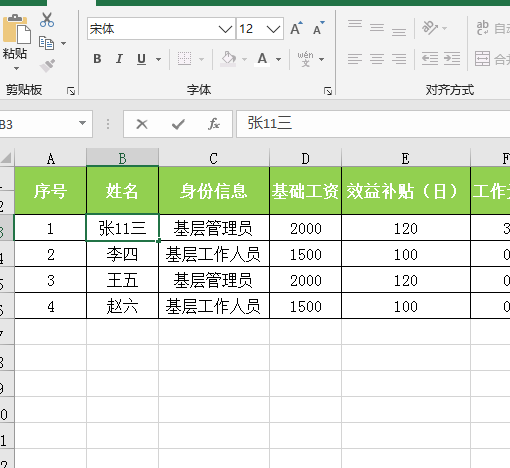The height and width of the screenshot is (468, 510).
Task: Apply fill color bucket
Action: 228,59
